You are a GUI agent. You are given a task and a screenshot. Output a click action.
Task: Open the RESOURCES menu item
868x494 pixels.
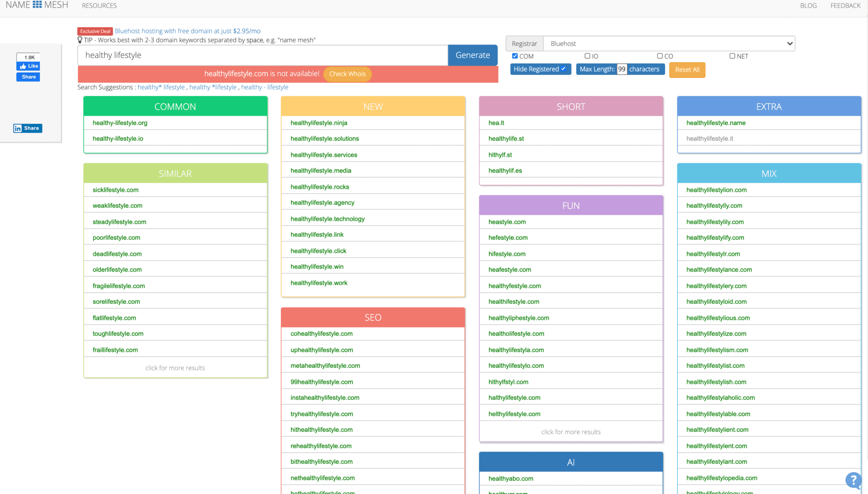pos(99,6)
